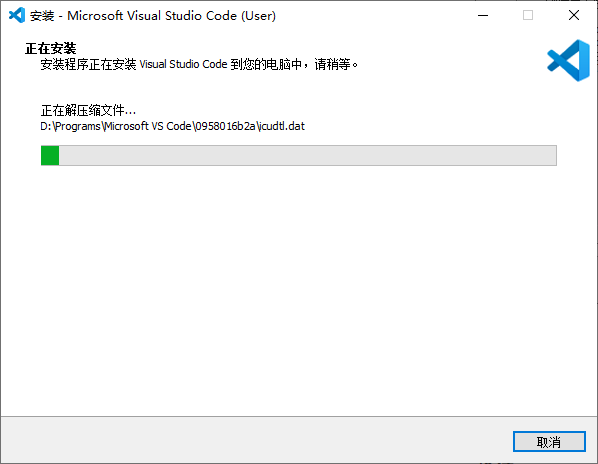Screen dimensions: 598x464
Task: Click the grey unfilled progress bar area
Action: tap(307, 155)
